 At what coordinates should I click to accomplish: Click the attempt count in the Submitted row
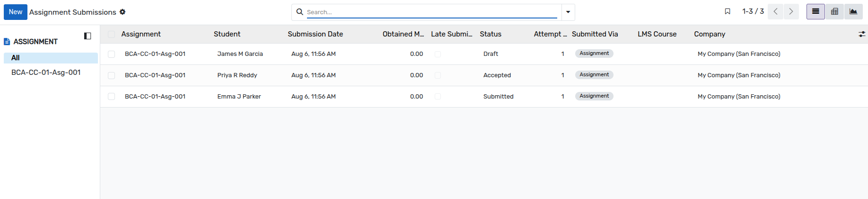(562, 97)
